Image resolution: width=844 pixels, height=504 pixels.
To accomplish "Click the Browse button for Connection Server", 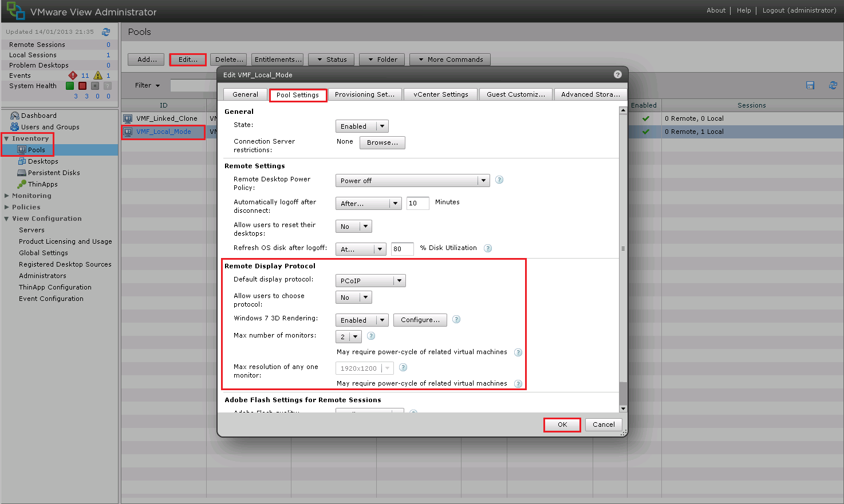I will (x=382, y=142).
